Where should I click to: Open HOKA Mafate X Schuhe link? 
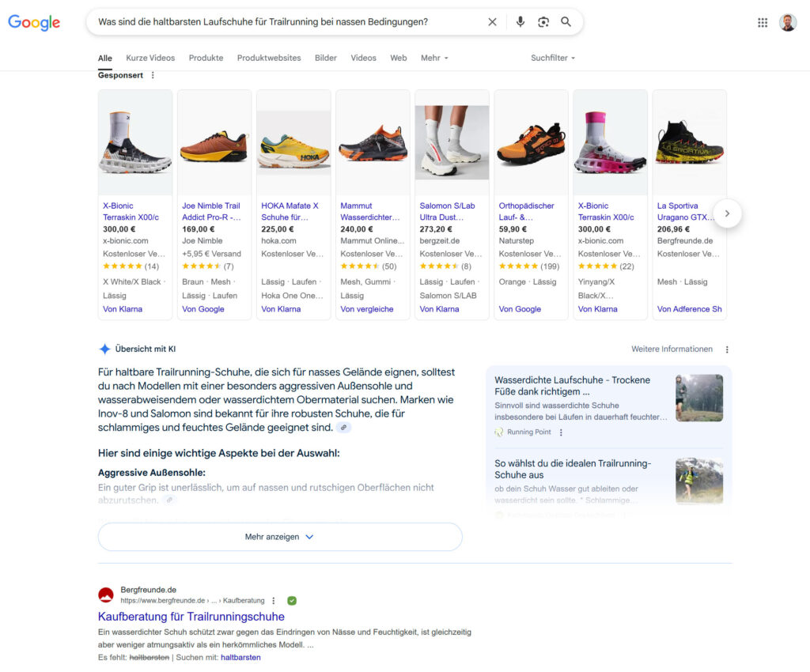point(290,212)
